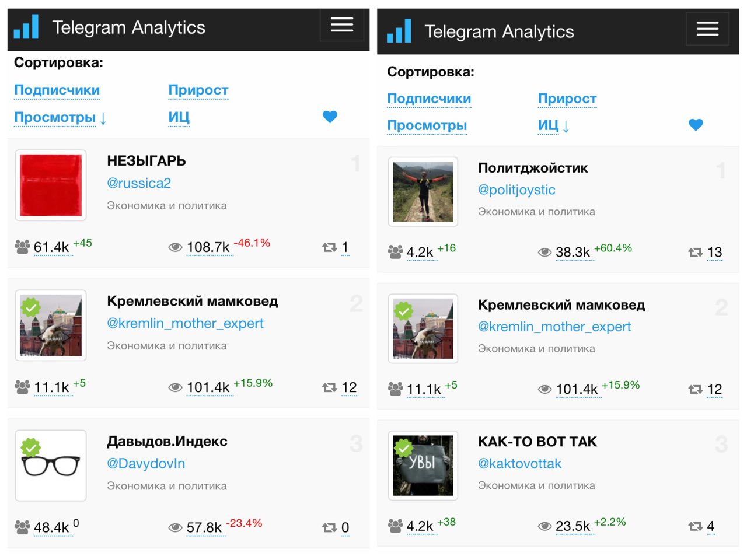Image resolution: width=747 pixels, height=560 pixels.
Task: Click КАК-ТО ВОТ ТАК channel title
Action: coord(537,442)
